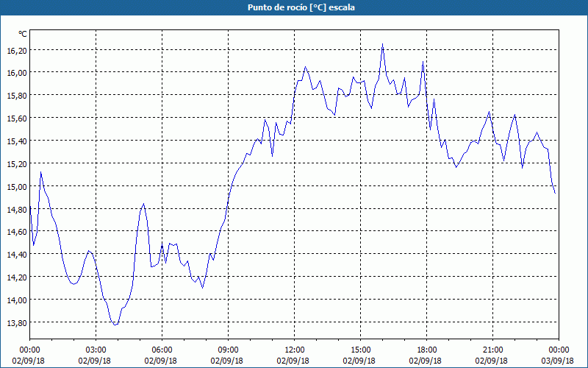Click the 09:00 time tick label

[x=228, y=350]
